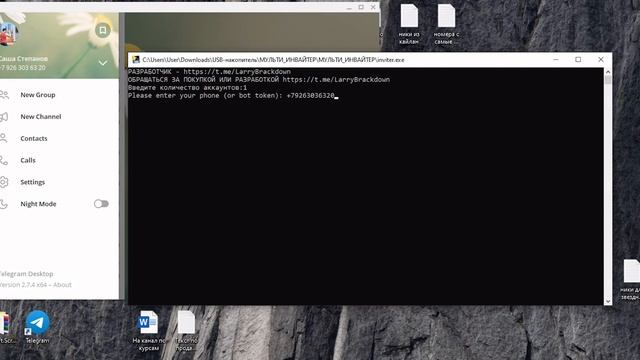Image resolution: width=640 pixels, height=360 pixels.
Task: Select the ники из кайлан desktop file
Action: (x=409, y=24)
